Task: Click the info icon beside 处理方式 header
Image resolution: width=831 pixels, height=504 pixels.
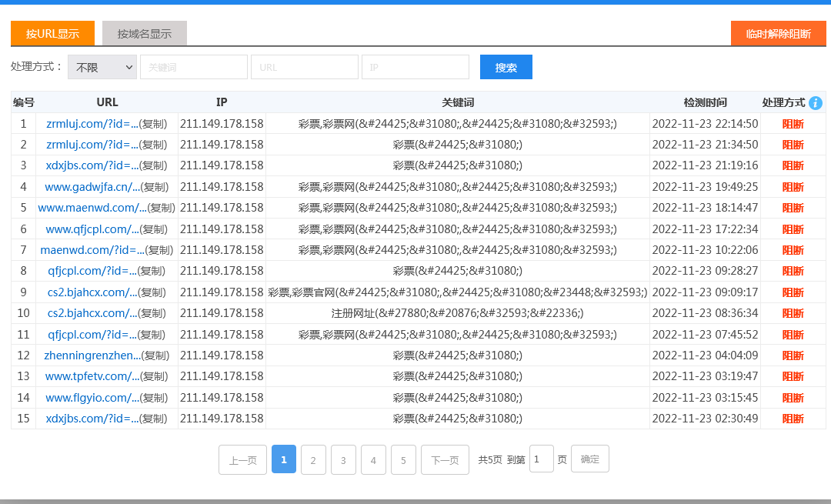Action: (816, 103)
